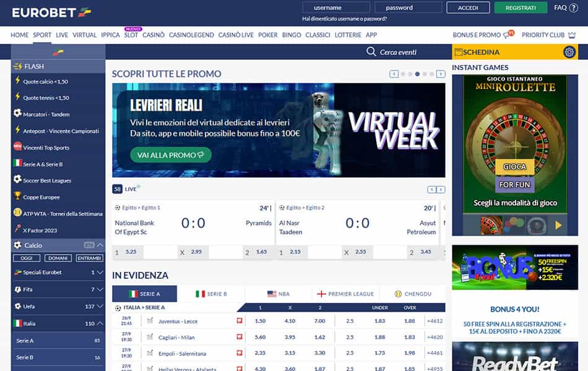This screenshot has width=588, height=371.
Task: Click the Eurobet logo
Action: 51,13
